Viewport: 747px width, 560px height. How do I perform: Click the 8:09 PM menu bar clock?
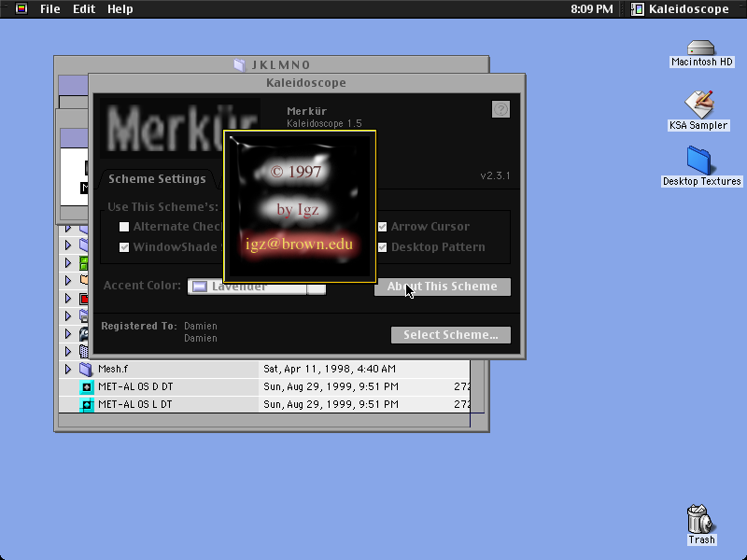pos(592,9)
